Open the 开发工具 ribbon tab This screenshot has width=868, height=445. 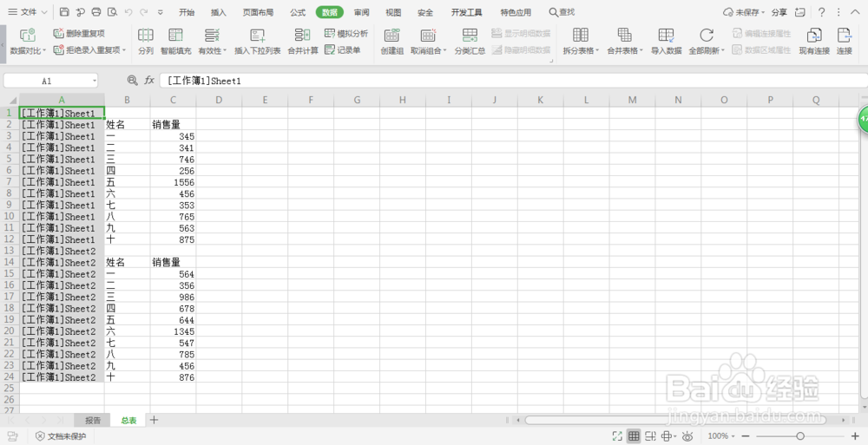(466, 12)
